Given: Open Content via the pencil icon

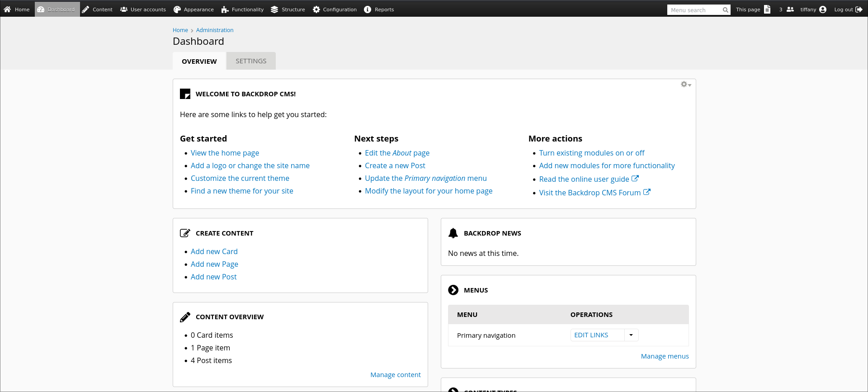Looking at the screenshot, I should click(85, 9).
